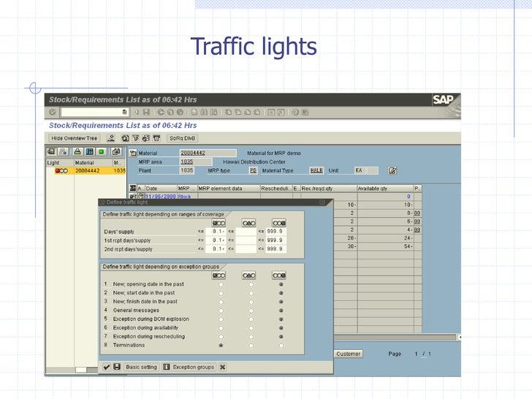Viewport: 532px width, 399px height.
Task: Select red light for Exception during availability
Action: [x=221, y=328]
